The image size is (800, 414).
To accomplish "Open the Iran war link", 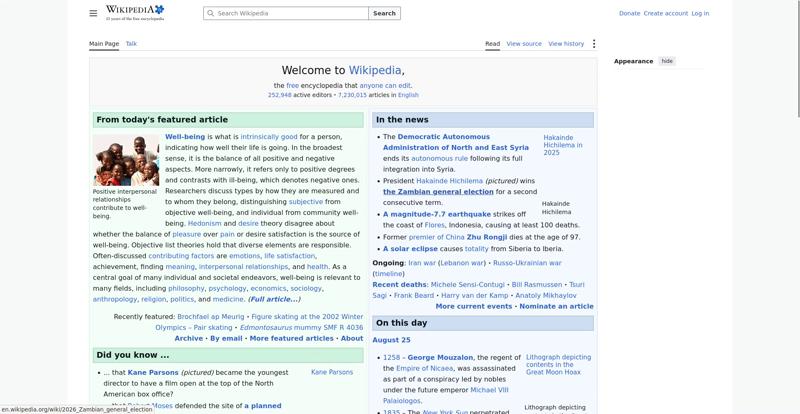I will coord(422,263).
